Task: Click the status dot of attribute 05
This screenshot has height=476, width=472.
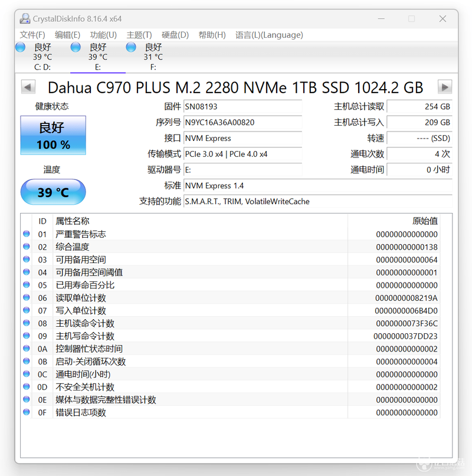Action: [27, 285]
